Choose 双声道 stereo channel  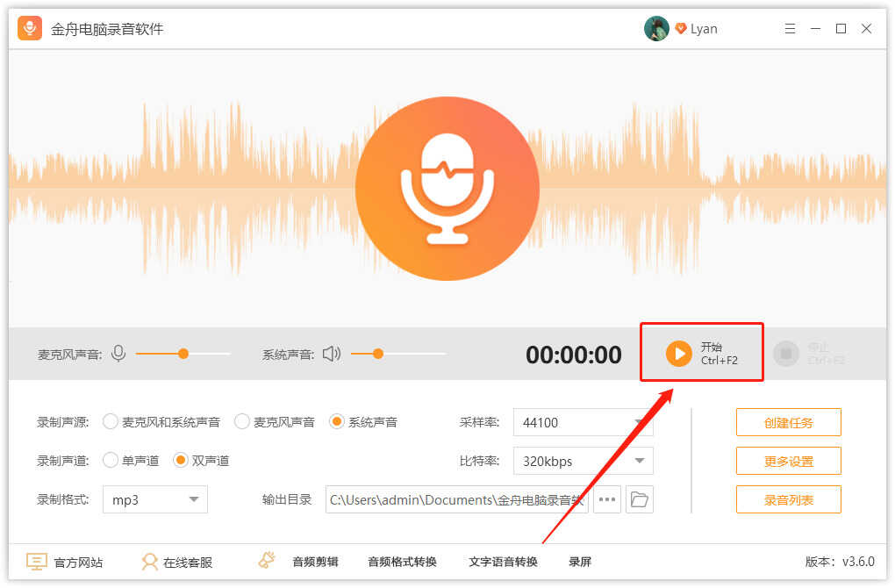point(201,460)
